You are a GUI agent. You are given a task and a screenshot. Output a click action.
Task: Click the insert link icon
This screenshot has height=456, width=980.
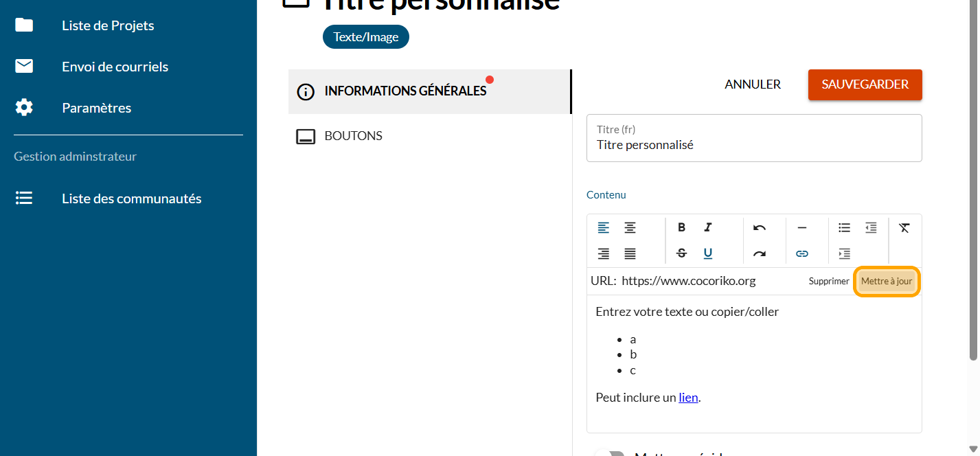801,254
